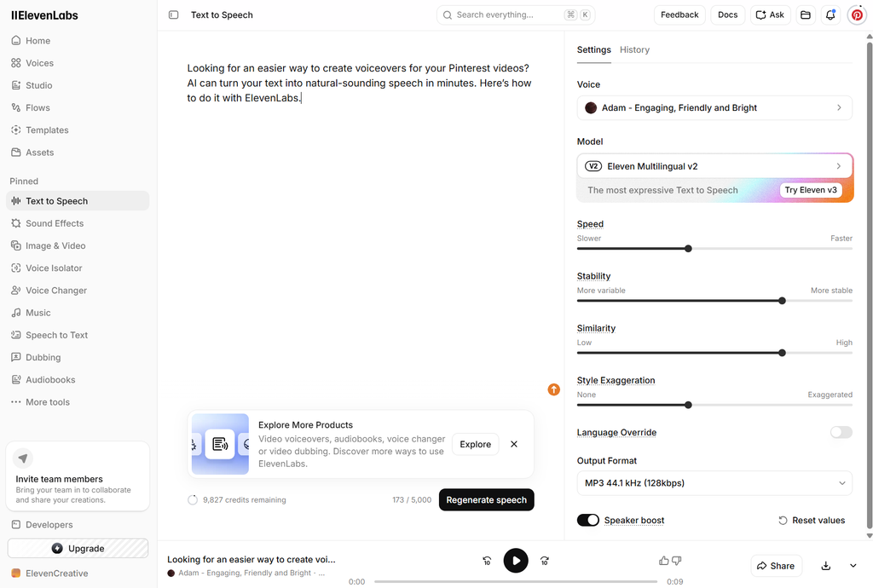
Task: Open Templates in the sidebar
Action: pos(78,130)
